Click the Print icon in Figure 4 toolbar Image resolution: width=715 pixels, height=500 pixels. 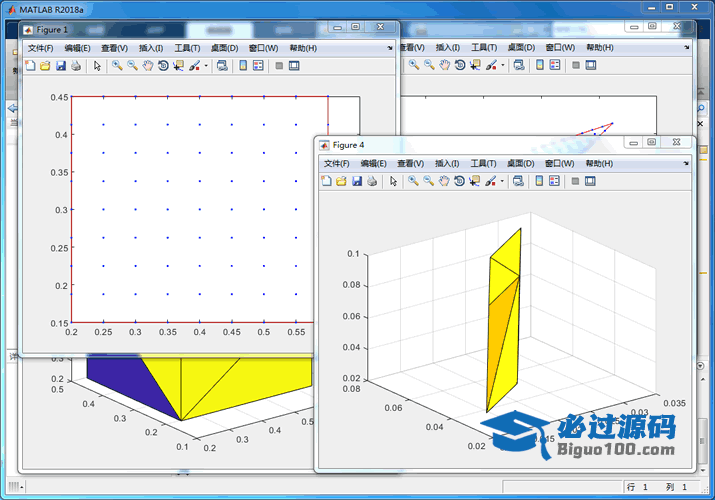click(371, 181)
